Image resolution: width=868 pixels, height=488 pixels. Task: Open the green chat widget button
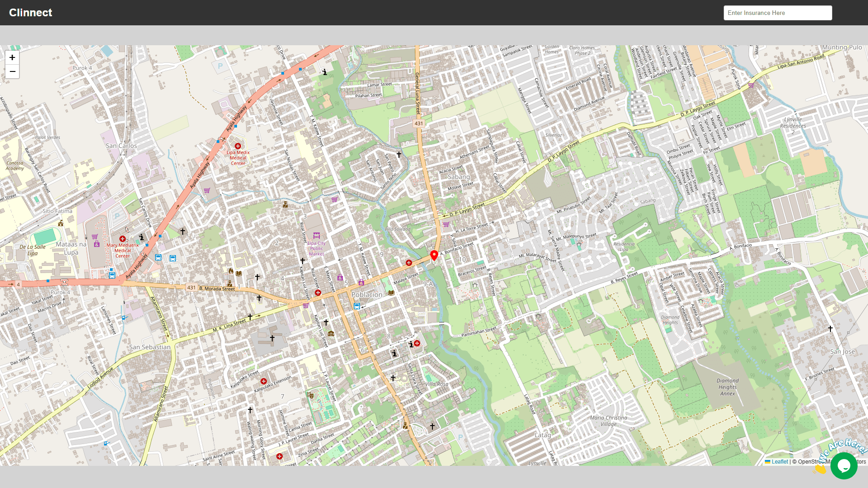[x=844, y=465]
